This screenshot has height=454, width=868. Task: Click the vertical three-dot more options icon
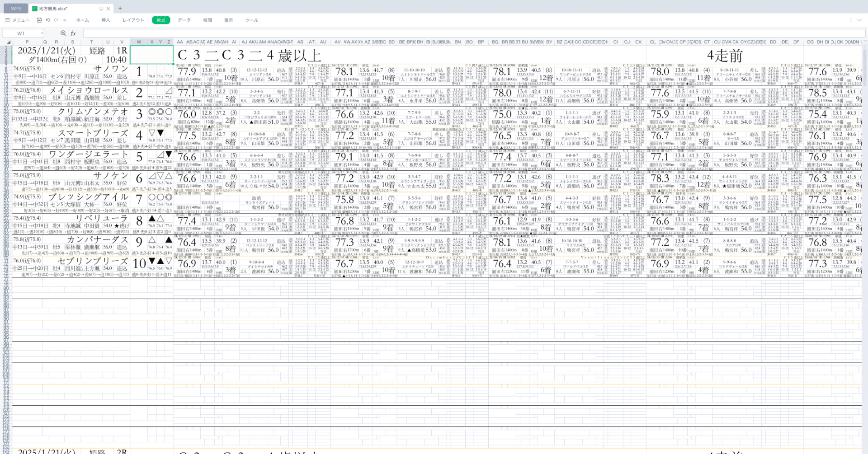850,20
